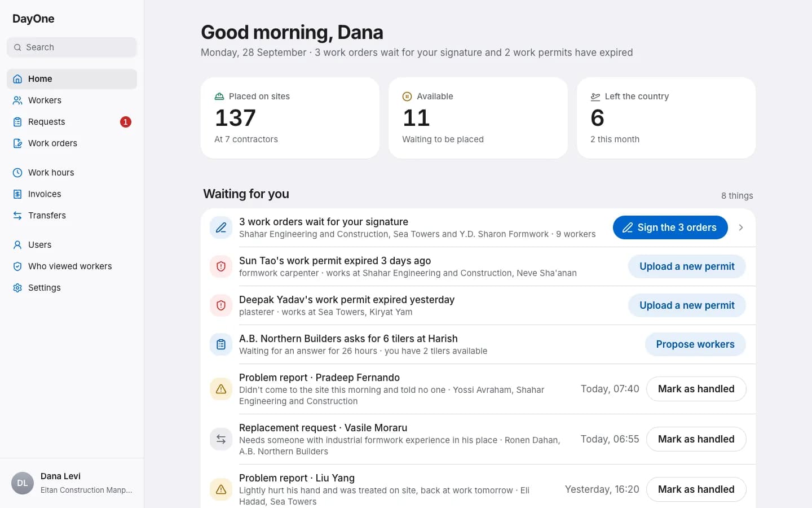
Task: Expand the work orders signature row chevron
Action: click(x=741, y=227)
